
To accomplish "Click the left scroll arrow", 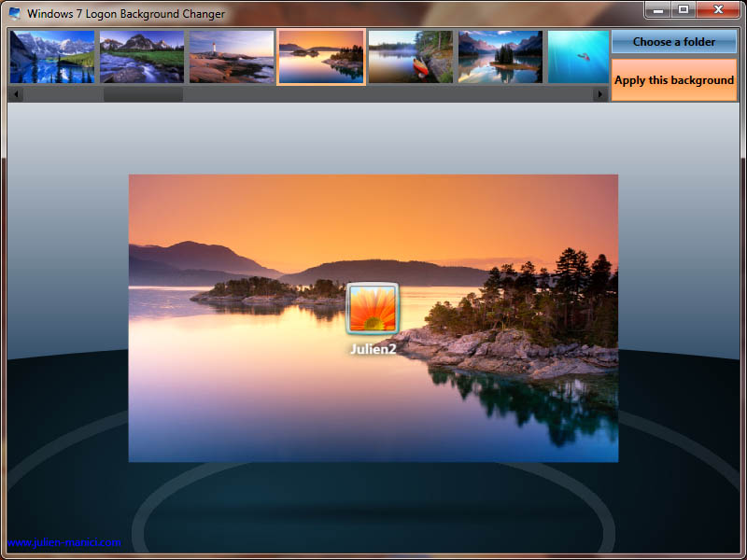I will click(x=15, y=94).
